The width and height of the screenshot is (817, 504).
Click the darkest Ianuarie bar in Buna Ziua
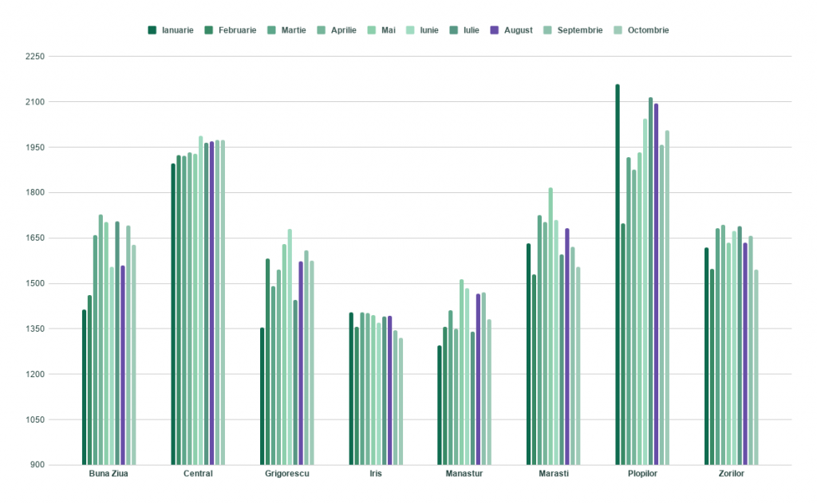pos(85,387)
